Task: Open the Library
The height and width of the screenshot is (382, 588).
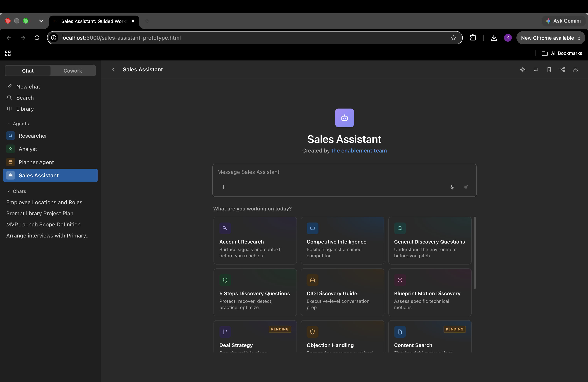Action: 50,109
